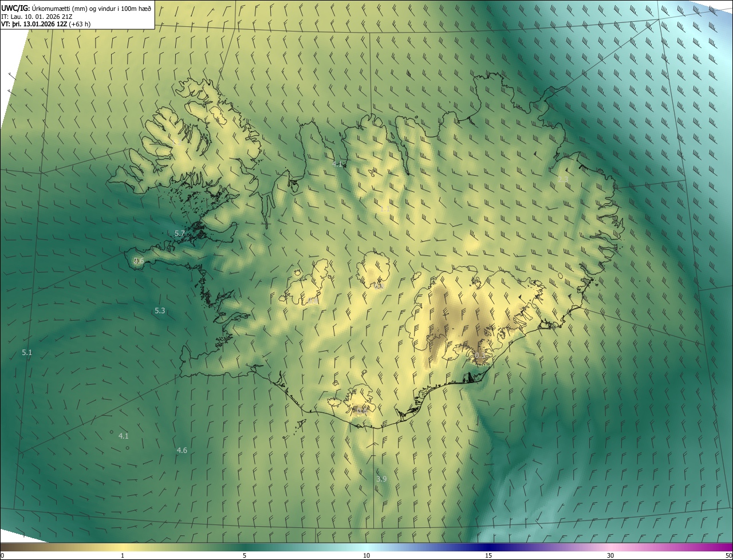Image resolution: width=733 pixels, height=560 pixels.
Task: Click the colorbar tick label 10
Action: [x=366, y=555]
